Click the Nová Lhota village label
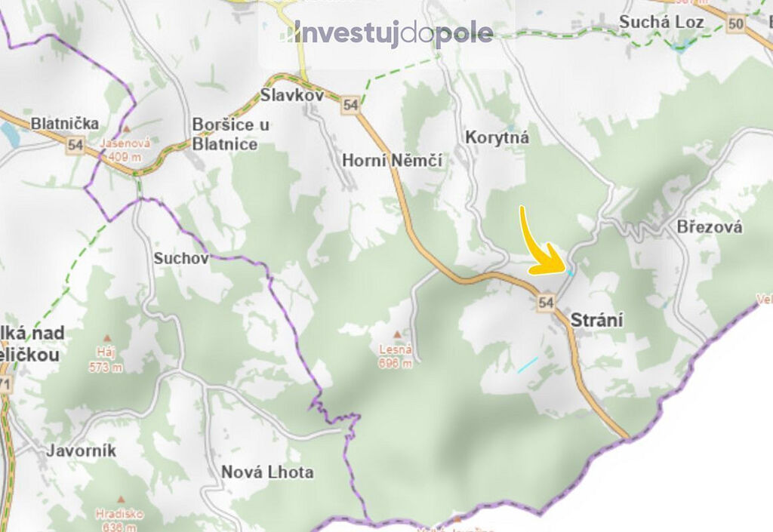The height and width of the screenshot is (532, 773). 267,472
